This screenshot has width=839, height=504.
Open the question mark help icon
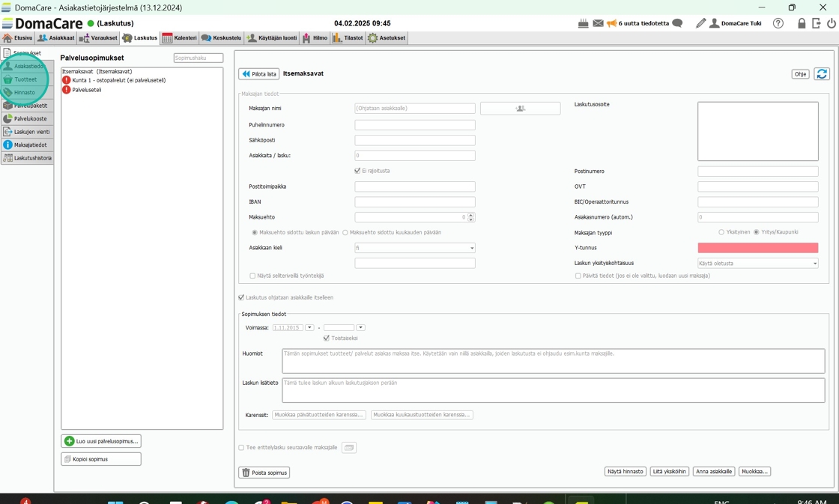coord(778,23)
